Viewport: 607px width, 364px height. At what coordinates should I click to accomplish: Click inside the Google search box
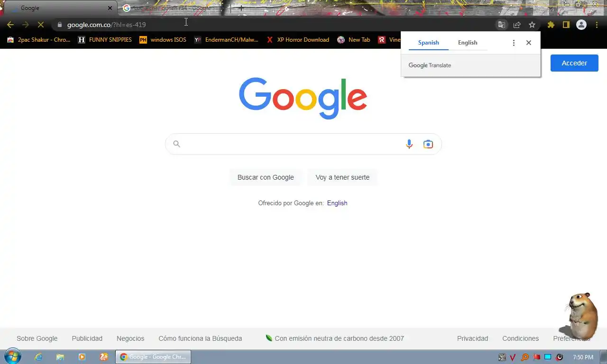coord(303,144)
